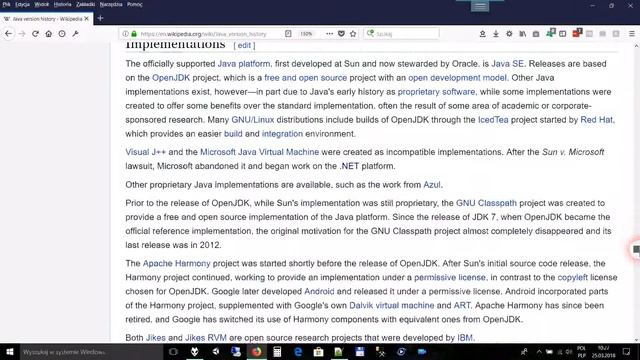This screenshot has height=360, width=640.
Task: Click the wrench developer tools icon
Action: click(x=75, y=33)
